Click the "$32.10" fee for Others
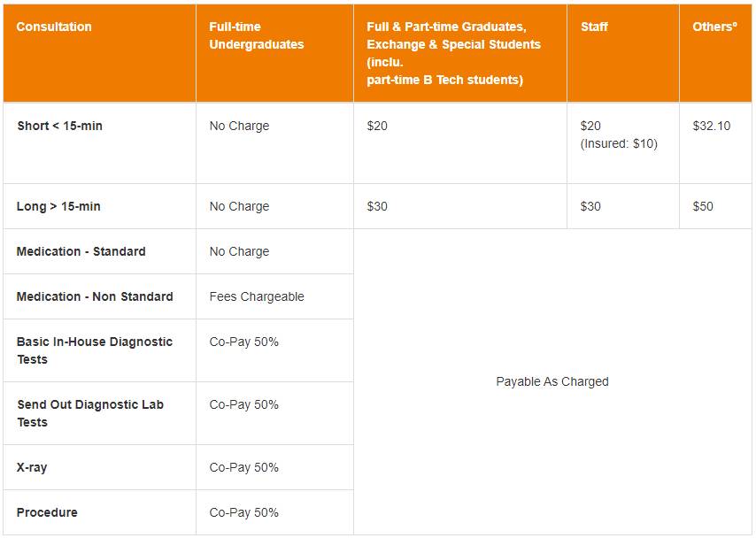 (x=711, y=126)
